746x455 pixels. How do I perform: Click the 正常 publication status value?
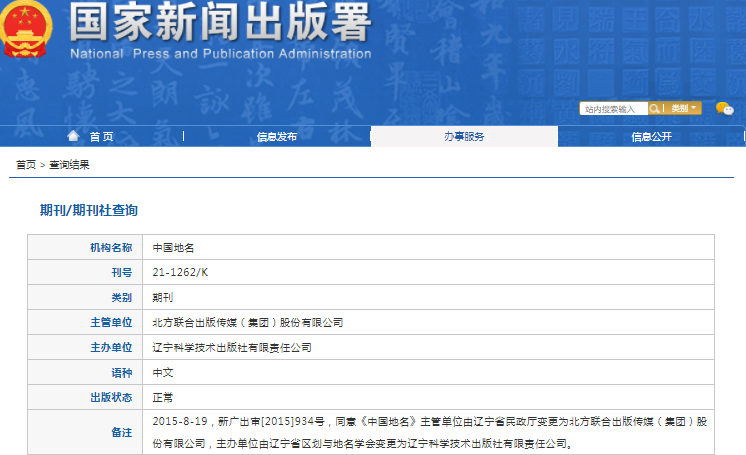click(162, 397)
